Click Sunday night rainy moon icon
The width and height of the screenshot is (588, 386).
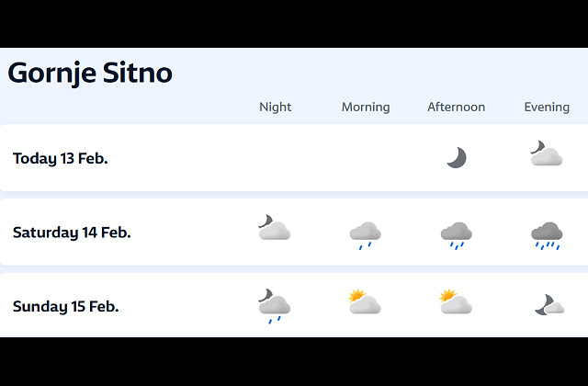(274, 306)
